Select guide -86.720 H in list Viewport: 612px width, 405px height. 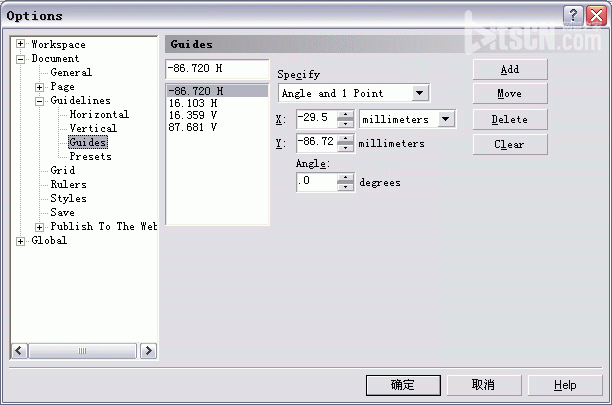tap(217, 91)
